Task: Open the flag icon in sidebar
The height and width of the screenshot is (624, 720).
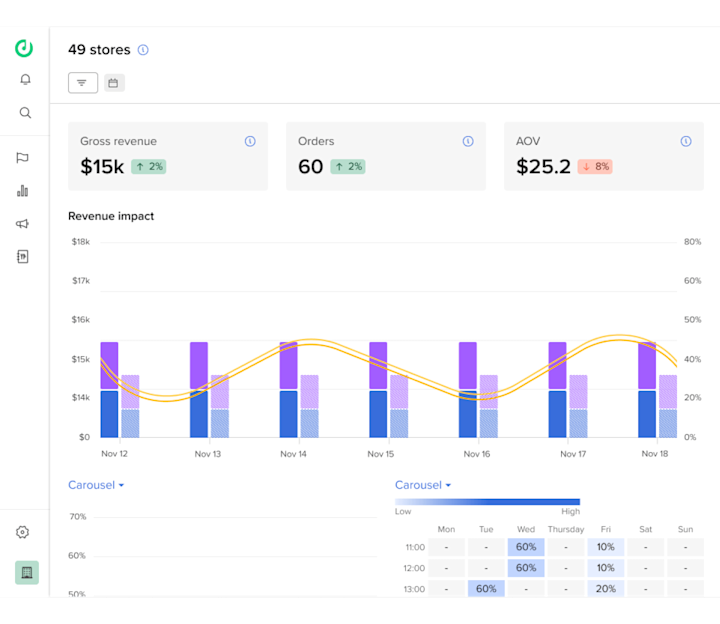Action: pos(22,157)
